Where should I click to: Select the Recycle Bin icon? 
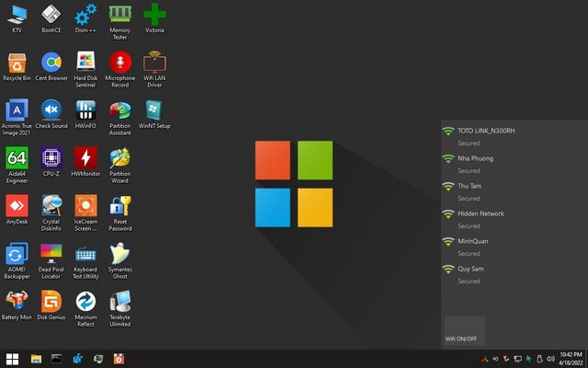coord(17,67)
